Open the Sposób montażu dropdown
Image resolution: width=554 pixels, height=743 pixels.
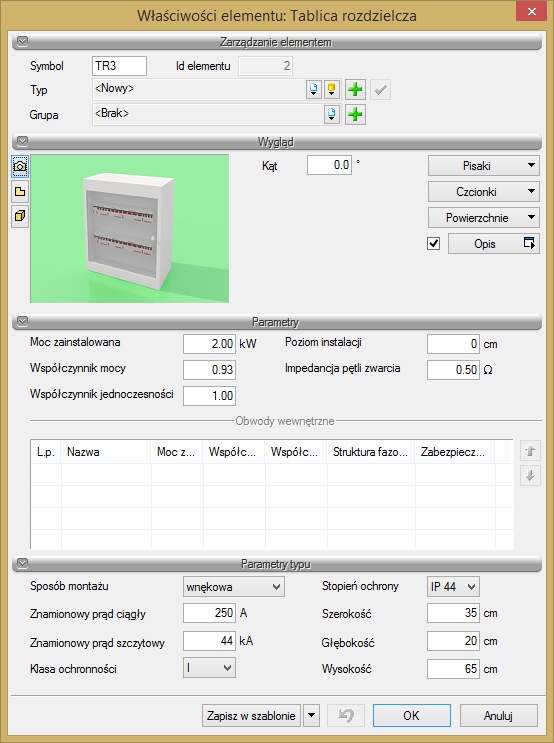pyautogui.click(x=234, y=587)
